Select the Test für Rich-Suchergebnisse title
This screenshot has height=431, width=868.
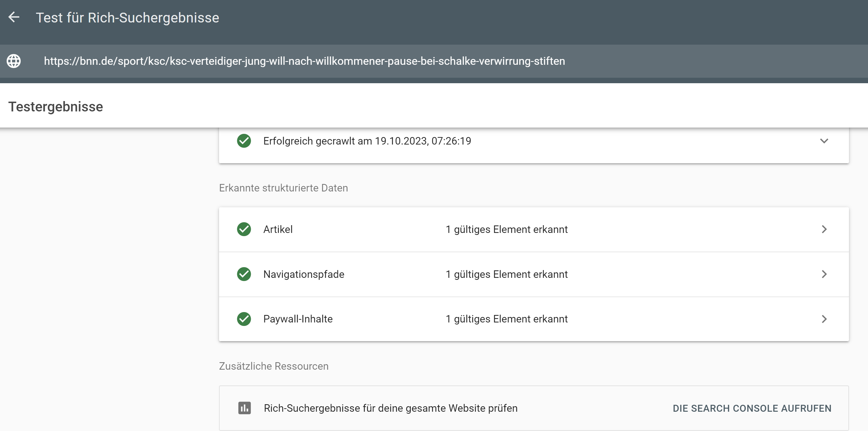(x=128, y=17)
